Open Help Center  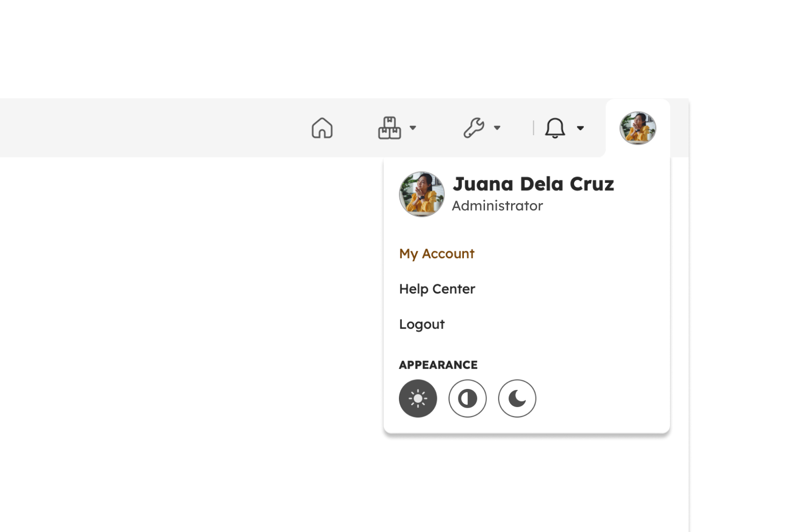click(437, 289)
